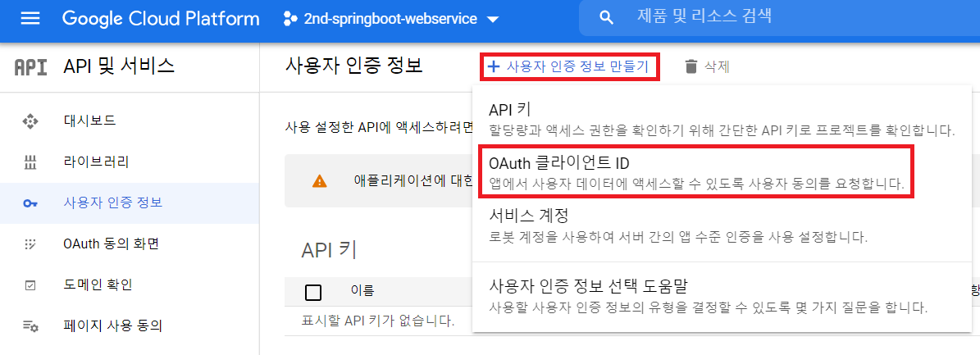This screenshot has height=355, width=980.
Task: Click the 대시보드 dashboard icon
Action: click(x=30, y=121)
